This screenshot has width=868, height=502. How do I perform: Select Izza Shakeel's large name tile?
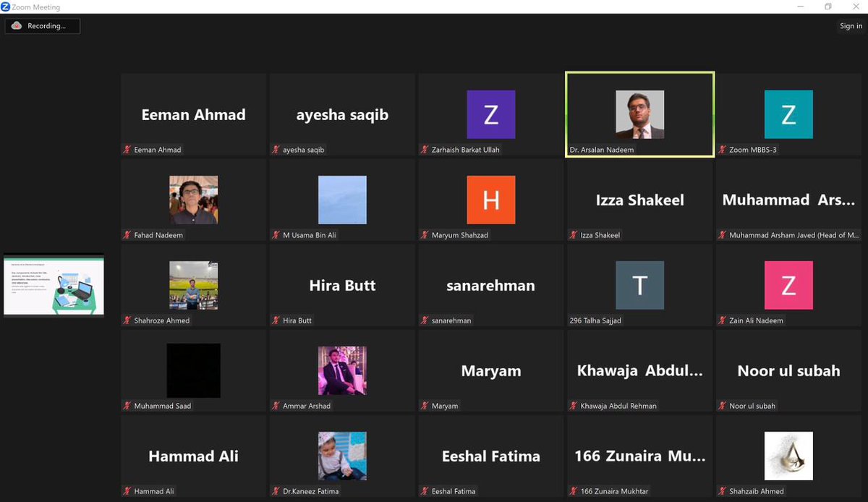point(640,200)
